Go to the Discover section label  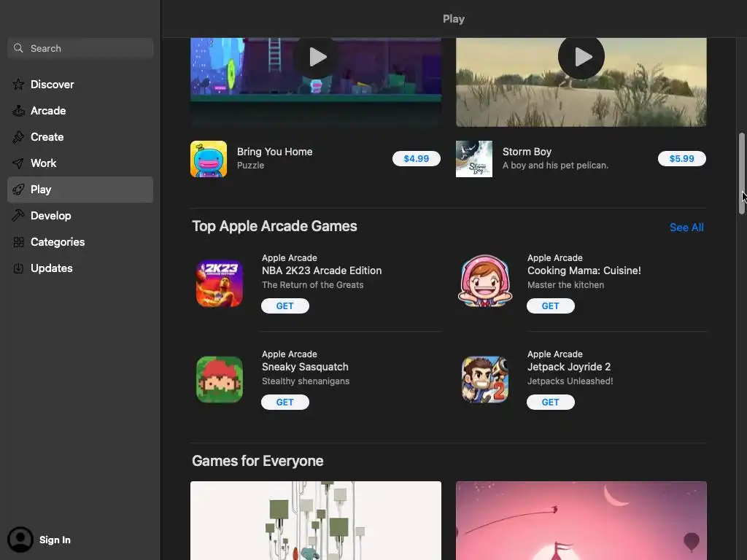coord(53,85)
